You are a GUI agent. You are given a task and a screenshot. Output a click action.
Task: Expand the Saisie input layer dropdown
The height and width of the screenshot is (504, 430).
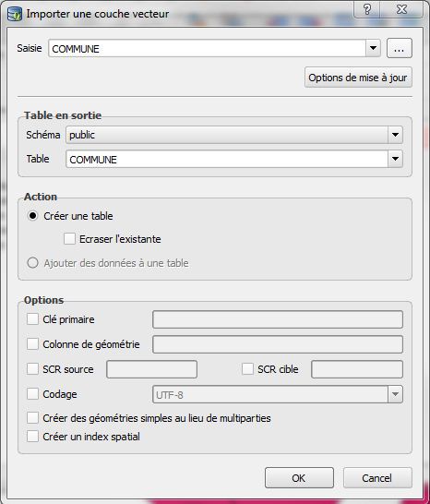click(373, 49)
